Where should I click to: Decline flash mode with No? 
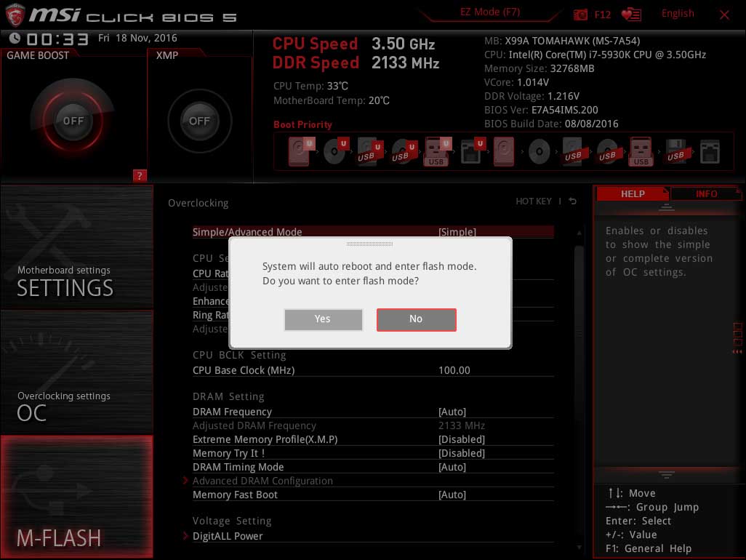(x=417, y=319)
